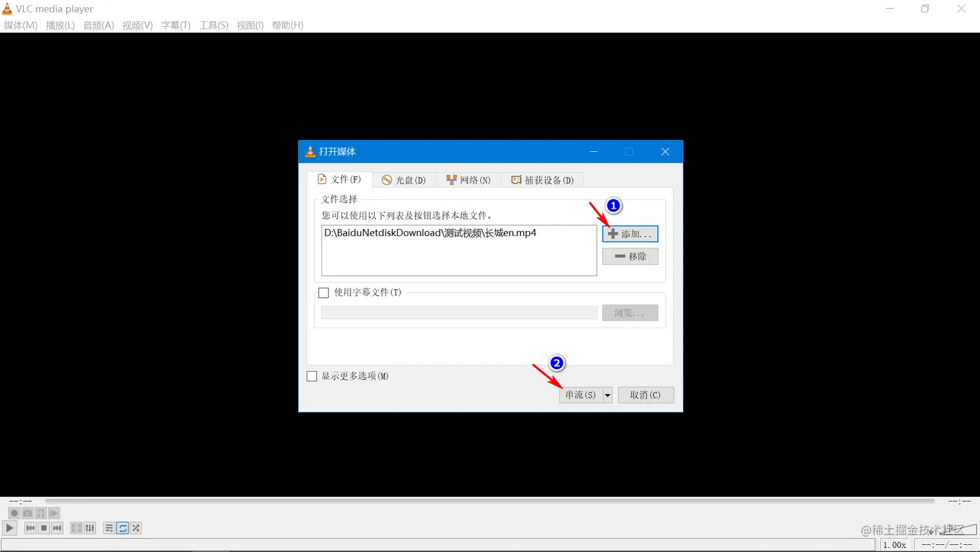This screenshot has height=552, width=980.
Task: Switch to the 光盘(D) tab
Action: [x=404, y=180]
